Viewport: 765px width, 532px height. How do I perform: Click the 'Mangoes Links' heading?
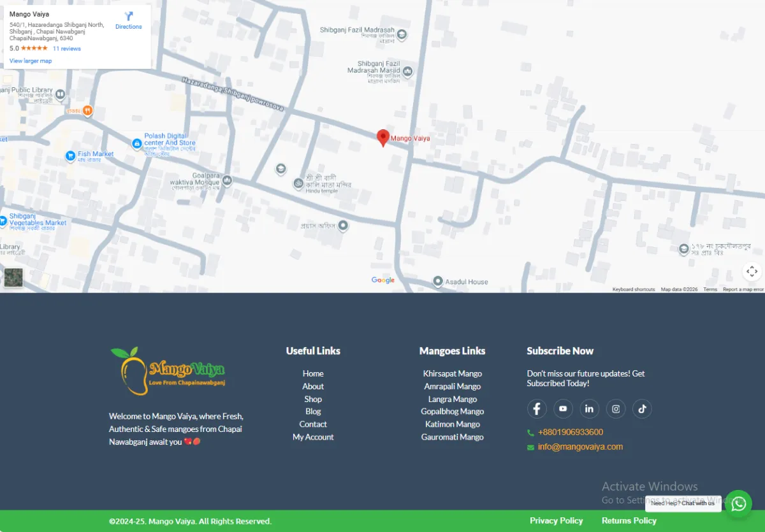(453, 351)
